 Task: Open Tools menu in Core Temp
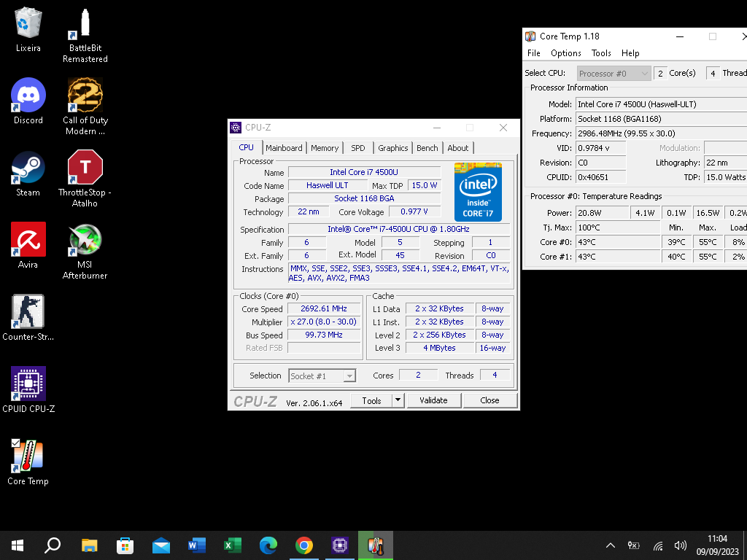coord(601,52)
